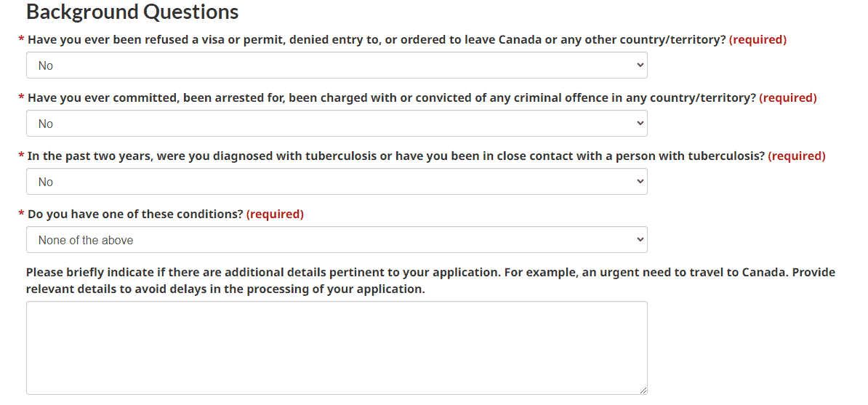Click the red (required) text after the criminal offence question
868x405 pixels.
point(788,98)
